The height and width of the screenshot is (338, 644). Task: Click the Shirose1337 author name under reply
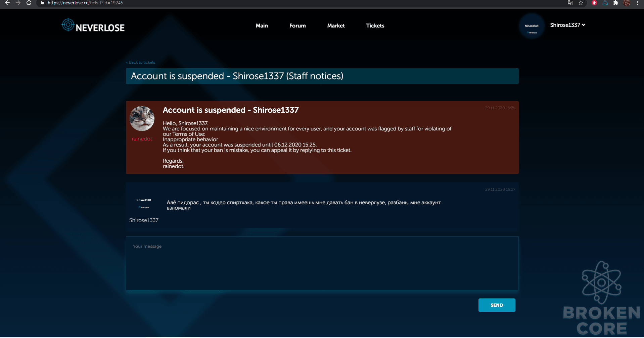pyautogui.click(x=144, y=220)
